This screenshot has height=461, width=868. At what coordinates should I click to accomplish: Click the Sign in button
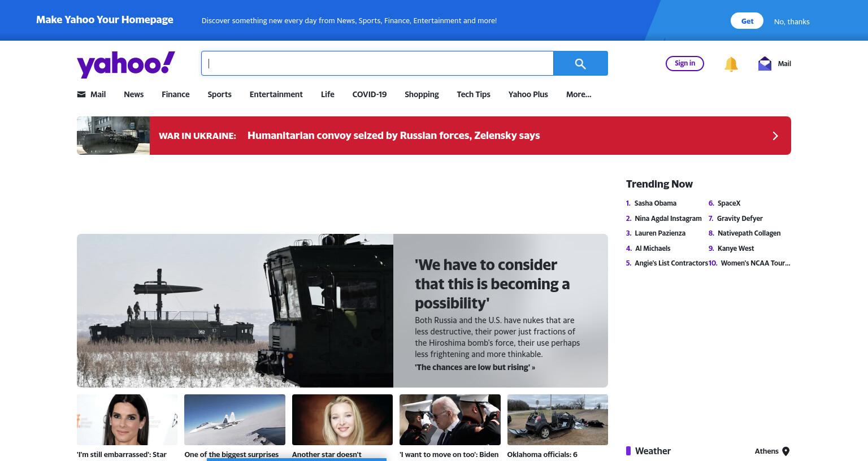(x=685, y=63)
